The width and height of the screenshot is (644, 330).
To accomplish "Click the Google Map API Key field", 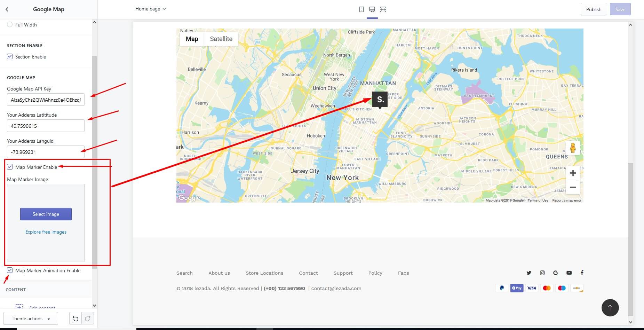I will pyautogui.click(x=46, y=100).
